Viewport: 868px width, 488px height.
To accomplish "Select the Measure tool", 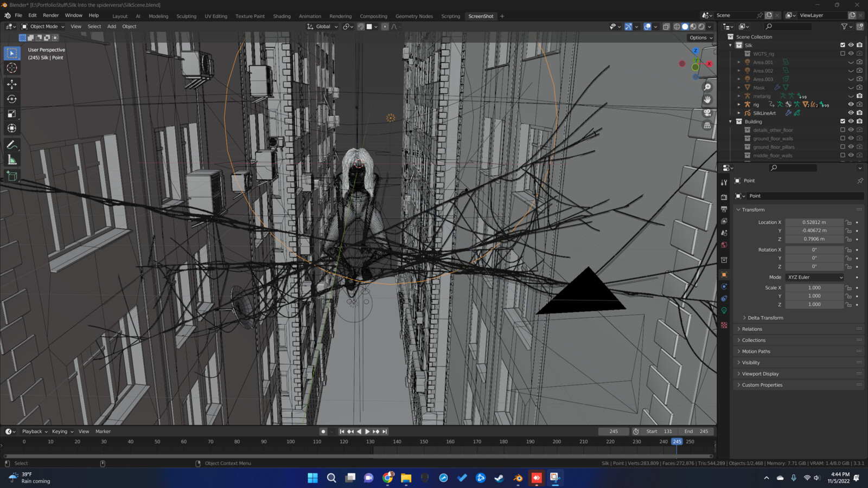I will point(11,159).
